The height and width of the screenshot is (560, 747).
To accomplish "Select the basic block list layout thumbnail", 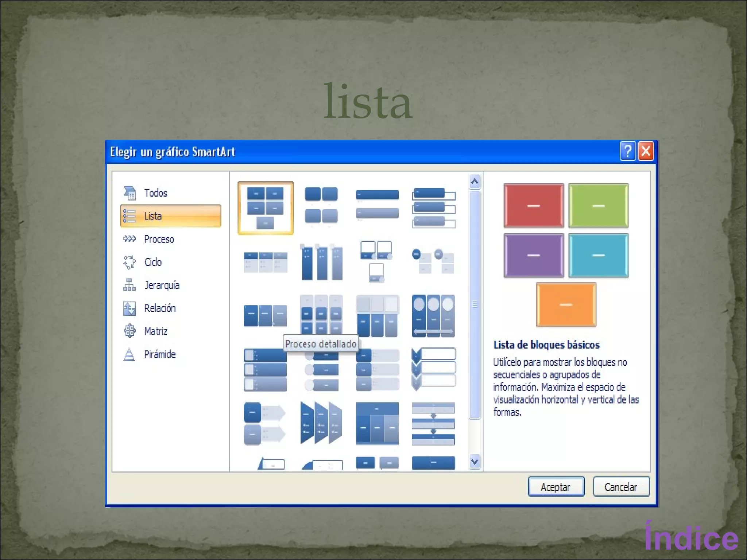I will 266,208.
